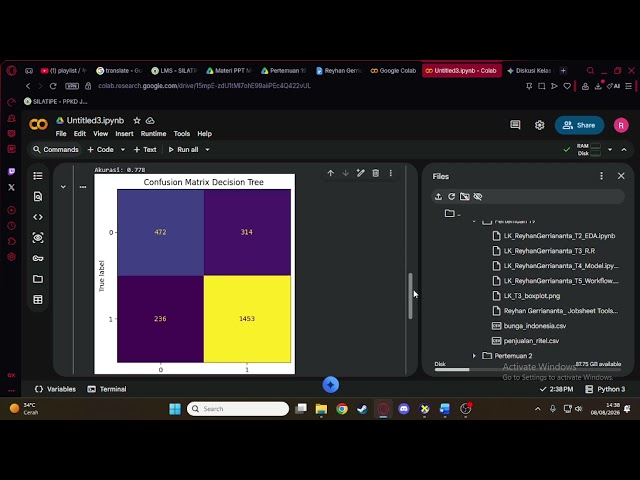This screenshot has height=480, width=640.
Task: Close the Files panel
Action: (621, 176)
